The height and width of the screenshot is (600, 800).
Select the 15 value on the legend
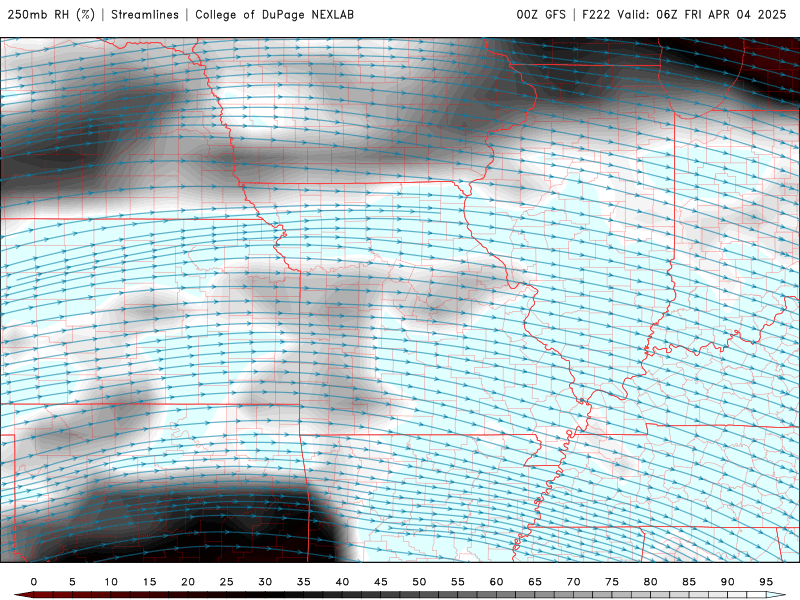[x=149, y=582]
